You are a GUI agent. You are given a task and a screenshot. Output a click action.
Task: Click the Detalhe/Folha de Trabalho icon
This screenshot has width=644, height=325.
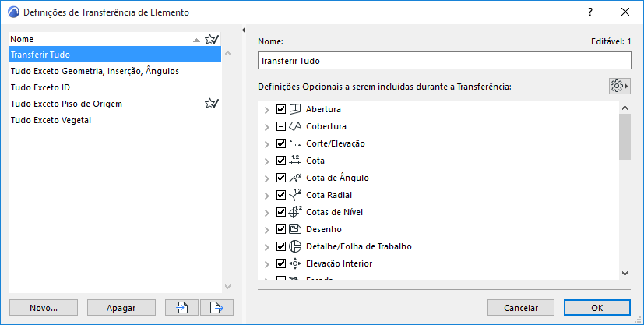pyautogui.click(x=294, y=246)
